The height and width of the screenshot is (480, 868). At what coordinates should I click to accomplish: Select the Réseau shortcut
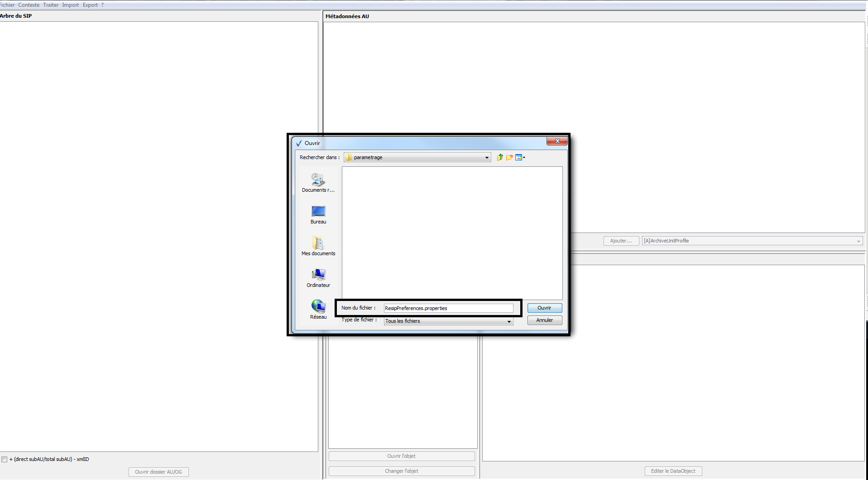(x=318, y=310)
